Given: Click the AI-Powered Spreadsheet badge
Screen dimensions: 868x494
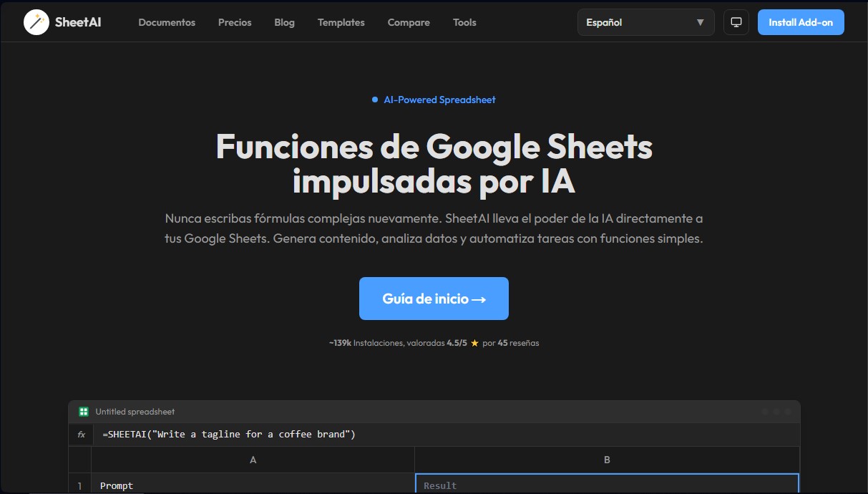Looking at the screenshot, I should [434, 100].
